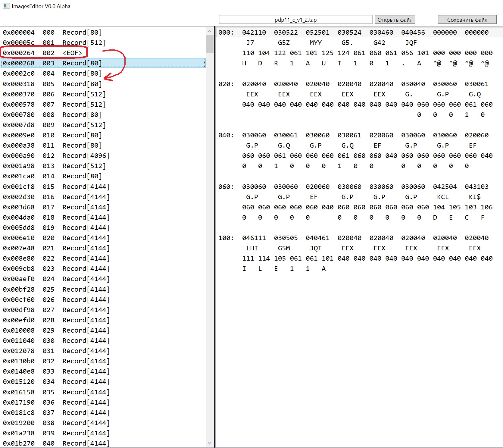Screen dimensions: 503x448
Task: Click octal word 042110 in the dump
Action: click(254, 33)
